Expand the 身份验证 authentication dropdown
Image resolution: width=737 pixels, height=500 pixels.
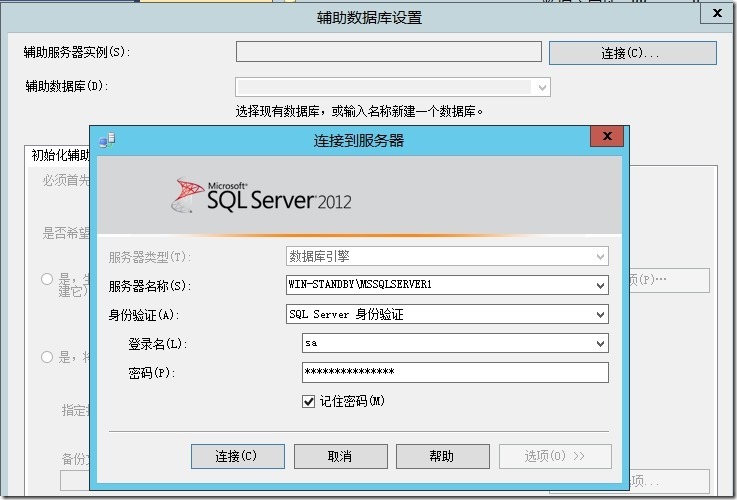(600, 314)
